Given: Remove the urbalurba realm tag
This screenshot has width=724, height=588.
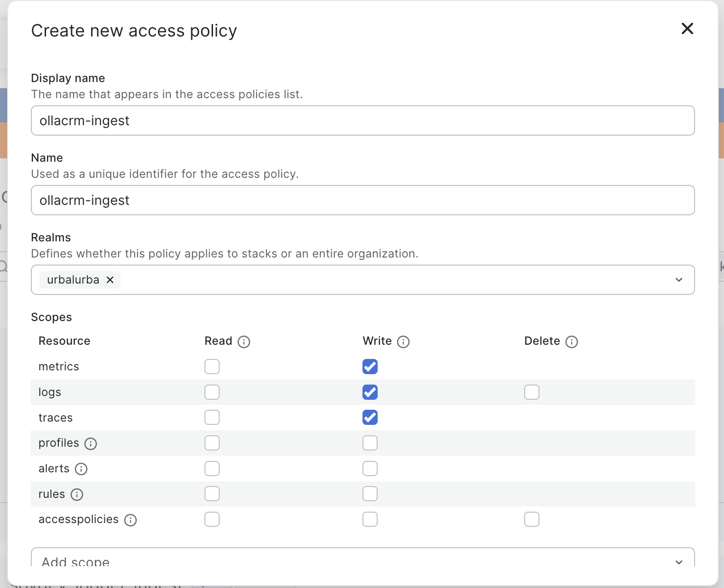Looking at the screenshot, I should [110, 280].
